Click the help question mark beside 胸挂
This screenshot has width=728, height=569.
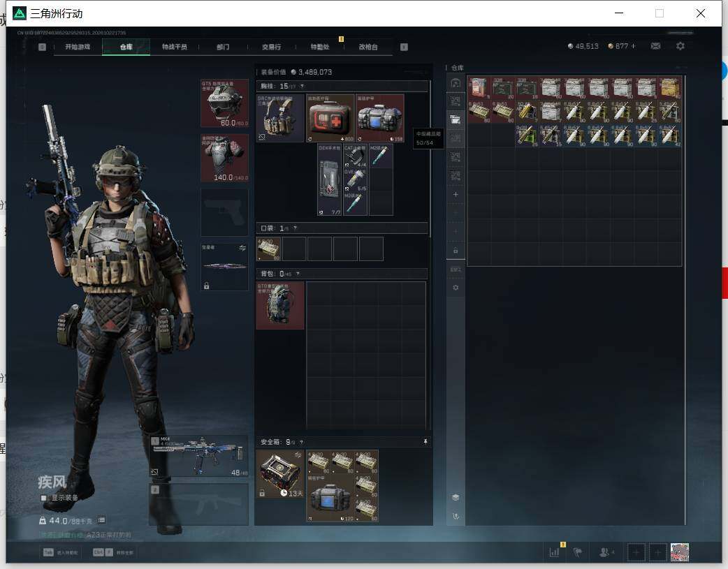click(x=302, y=87)
